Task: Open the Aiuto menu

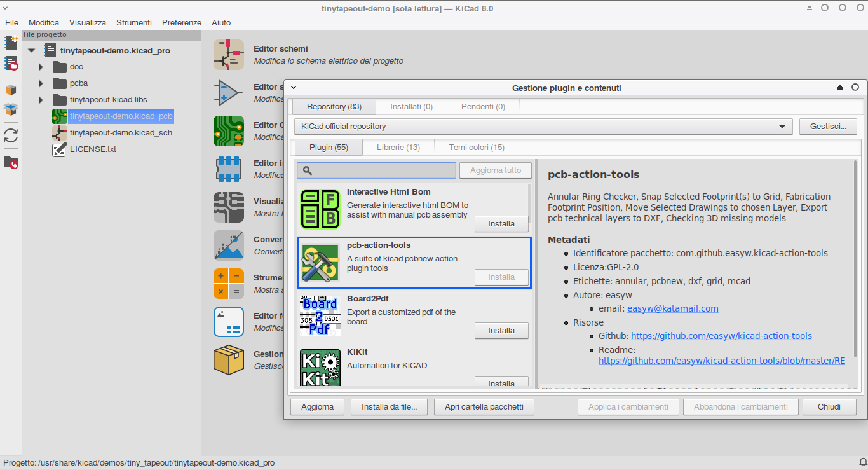Action: (221, 22)
